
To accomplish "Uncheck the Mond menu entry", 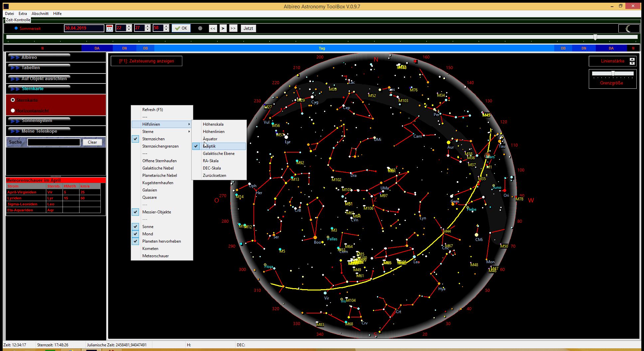I will (x=162, y=234).
